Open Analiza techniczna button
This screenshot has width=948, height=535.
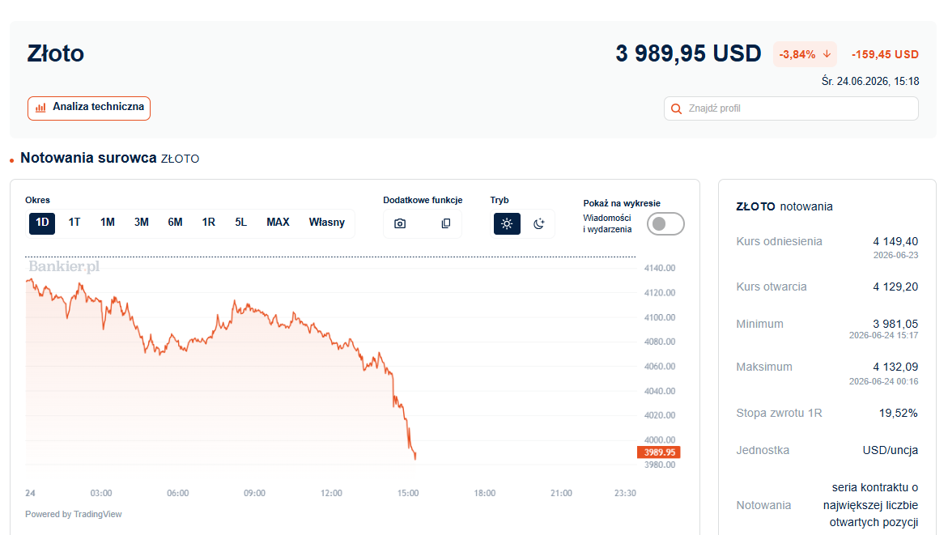89,108
